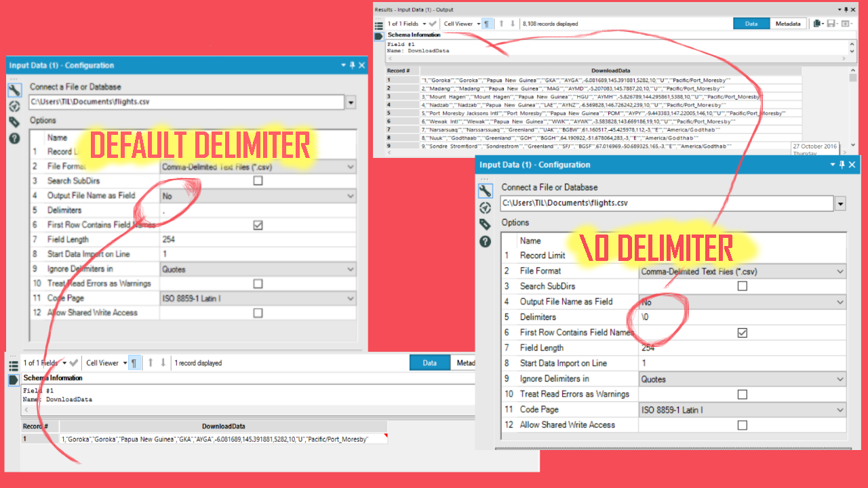Select the Annotation tag icon in the \0 delimiter Configuration window

pyautogui.click(x=485, y=224)
